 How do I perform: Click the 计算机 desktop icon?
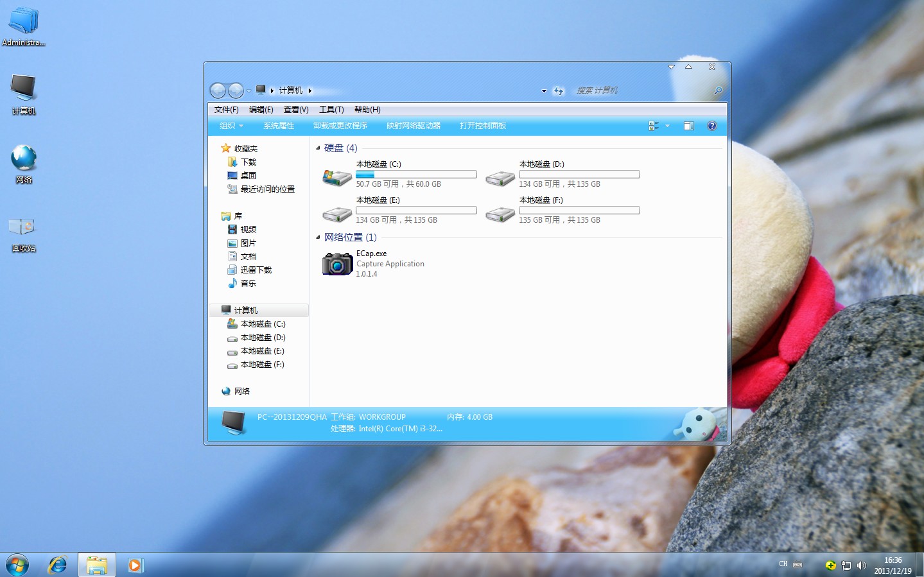coord(24,94)
